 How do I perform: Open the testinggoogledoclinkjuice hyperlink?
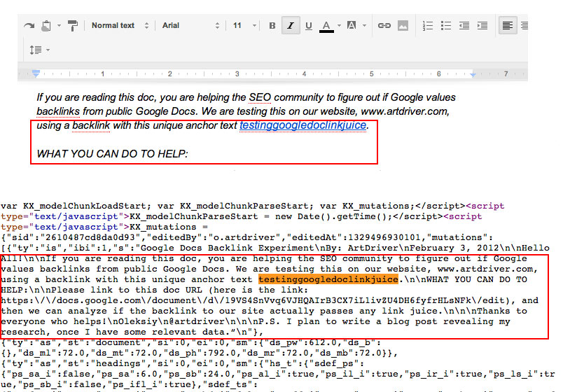coord(303,125)
